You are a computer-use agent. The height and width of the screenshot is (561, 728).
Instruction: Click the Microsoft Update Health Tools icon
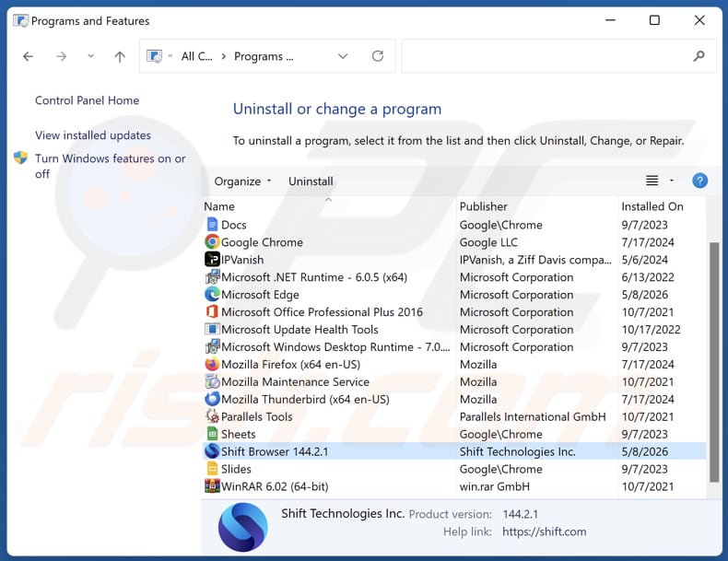[x=212, y=329]
